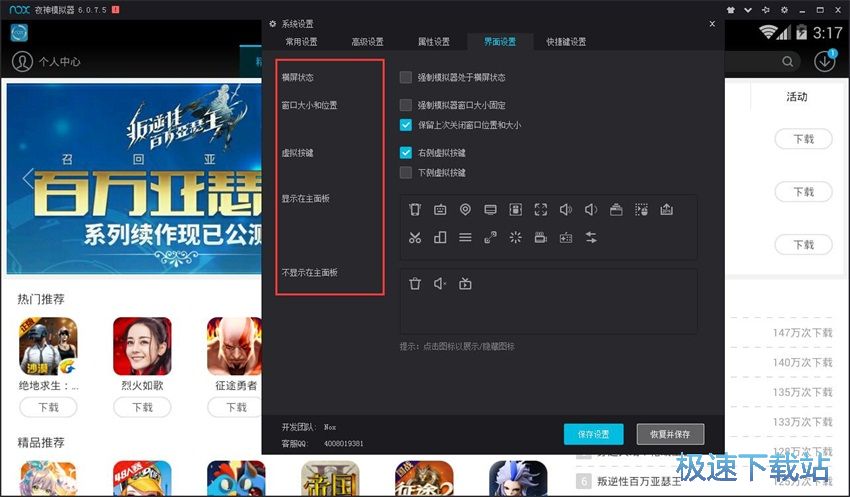Image resolution: width=850 pixels, height=497 pixels.
Task: Select the virtual location pin icon
Action: coord(465,209)
